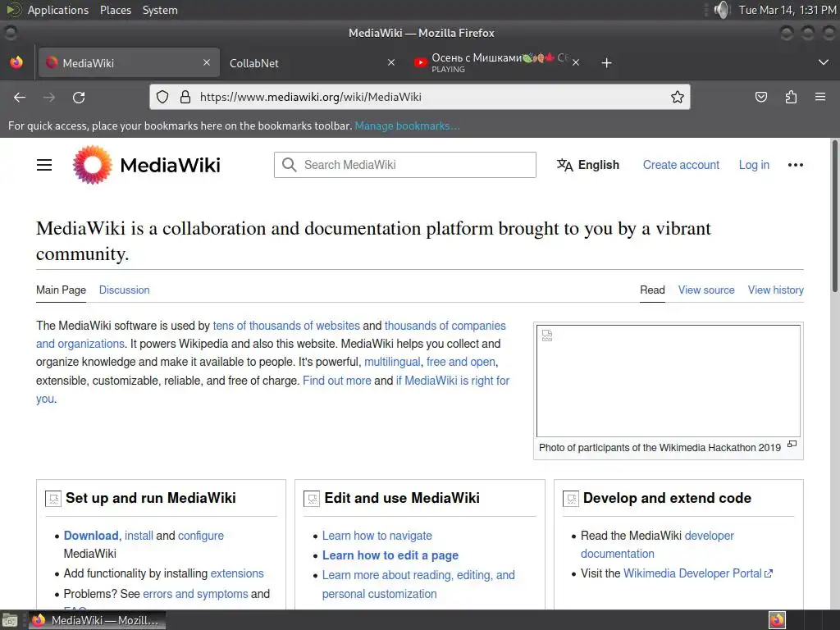Click the shield tracking protection icon
Image resolution: width=840 pixels, height=630 pixels.
click(162, 97)
